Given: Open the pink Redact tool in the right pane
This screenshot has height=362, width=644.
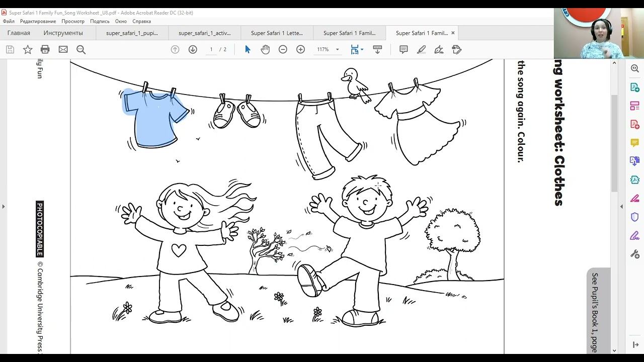Looking at the screenshot, I should pos(635,199).
